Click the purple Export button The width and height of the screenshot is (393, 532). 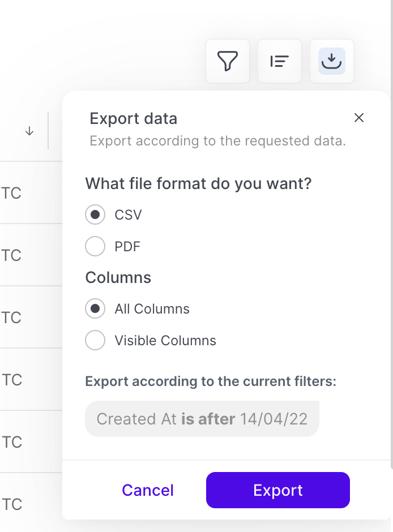click(277, 490)
